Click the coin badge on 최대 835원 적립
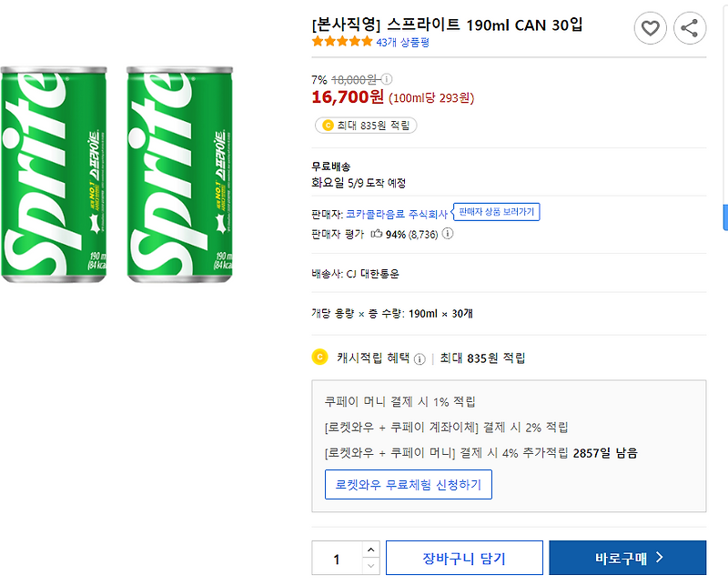Viewport: 728px width, 585px height. pyautogui.click(x=328, y=125)
